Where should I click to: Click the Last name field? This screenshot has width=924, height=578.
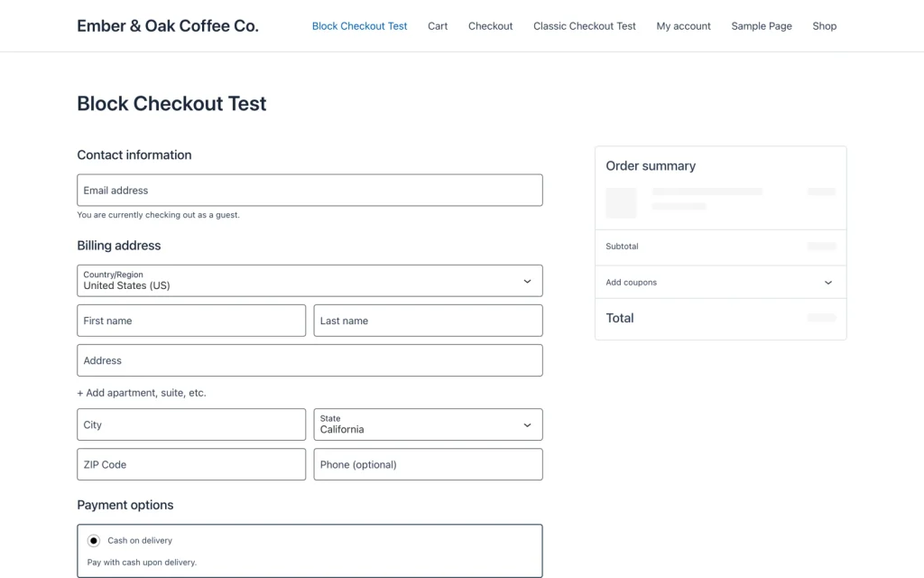tap(429, 321)
